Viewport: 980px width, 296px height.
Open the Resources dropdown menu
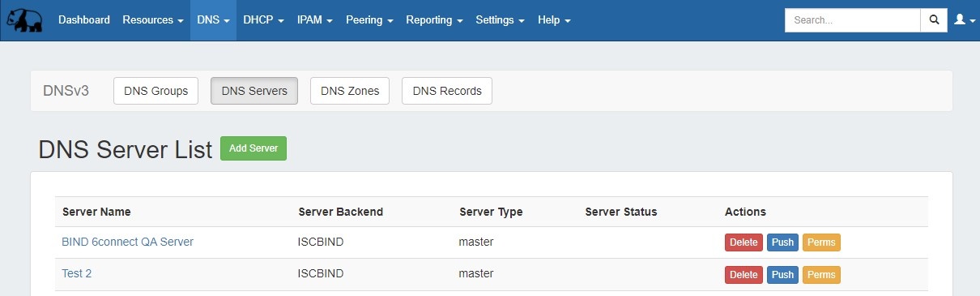click(153, 20)
